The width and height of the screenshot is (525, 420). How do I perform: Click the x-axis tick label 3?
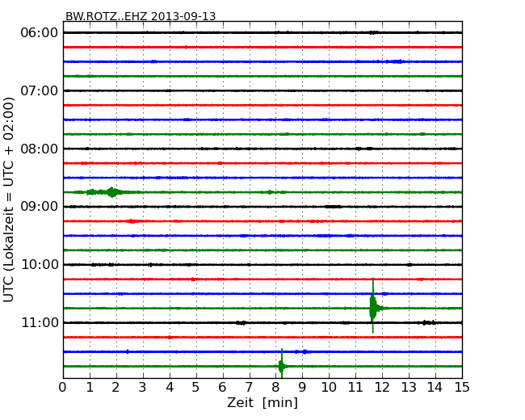pyautogui.click(x=143, y=388)
